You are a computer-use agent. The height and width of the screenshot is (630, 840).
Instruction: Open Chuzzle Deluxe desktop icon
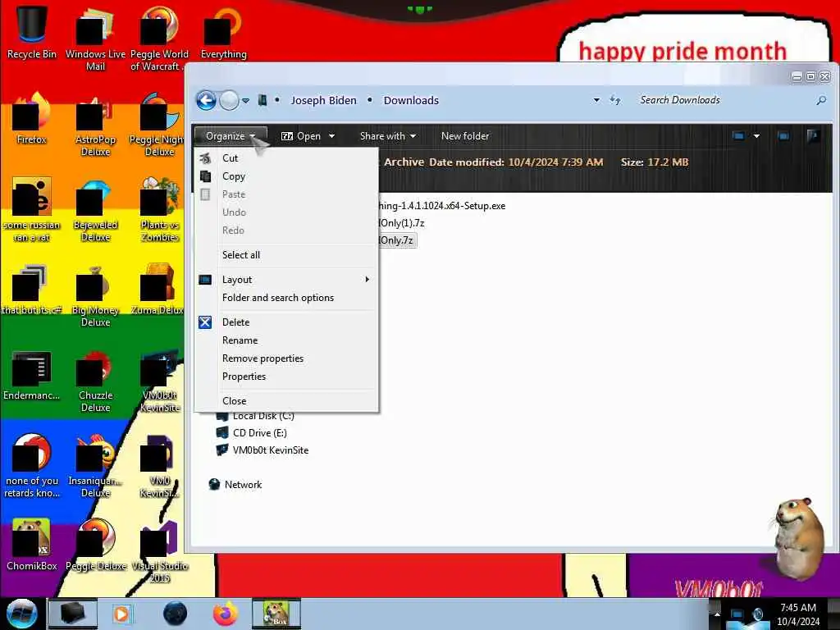(x=95, y=381)
